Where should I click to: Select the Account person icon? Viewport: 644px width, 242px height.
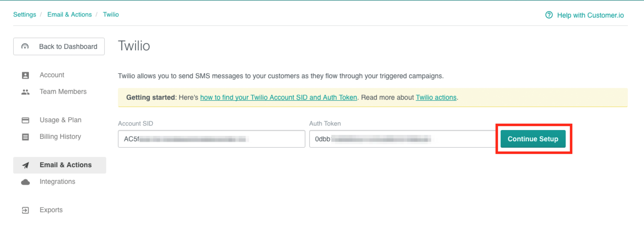click(x=25, y=75)
